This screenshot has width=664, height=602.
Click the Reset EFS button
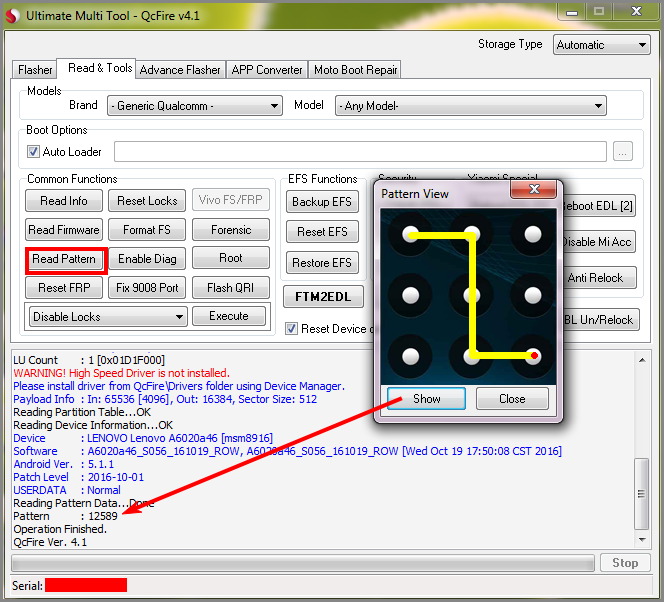(322, 232)
